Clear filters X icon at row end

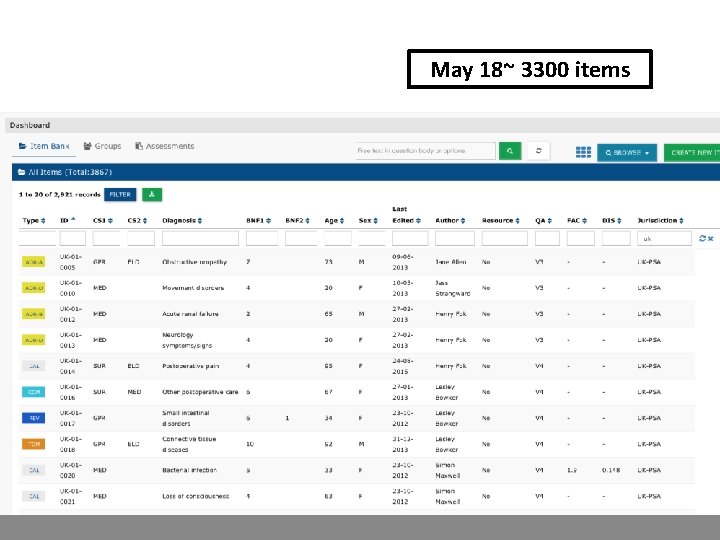coord(710,238)
